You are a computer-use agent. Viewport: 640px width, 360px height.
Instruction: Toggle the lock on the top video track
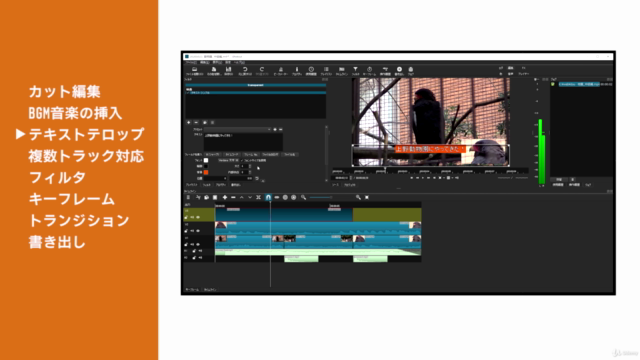187,218
